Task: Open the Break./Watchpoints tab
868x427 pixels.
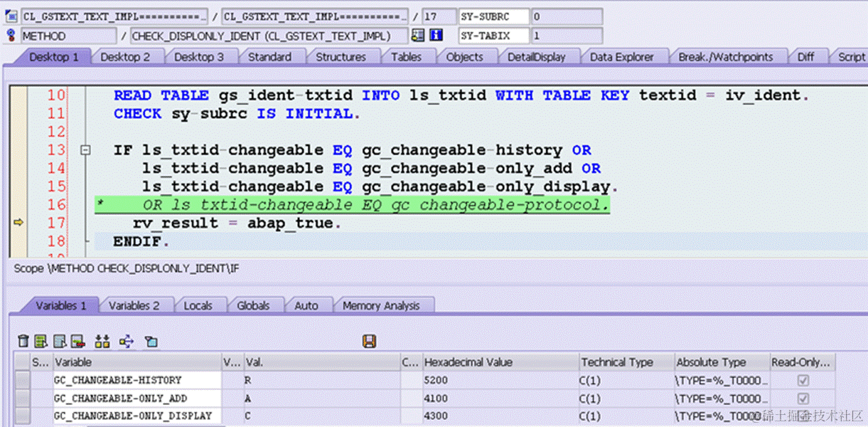Action: (x=726, y=57)
